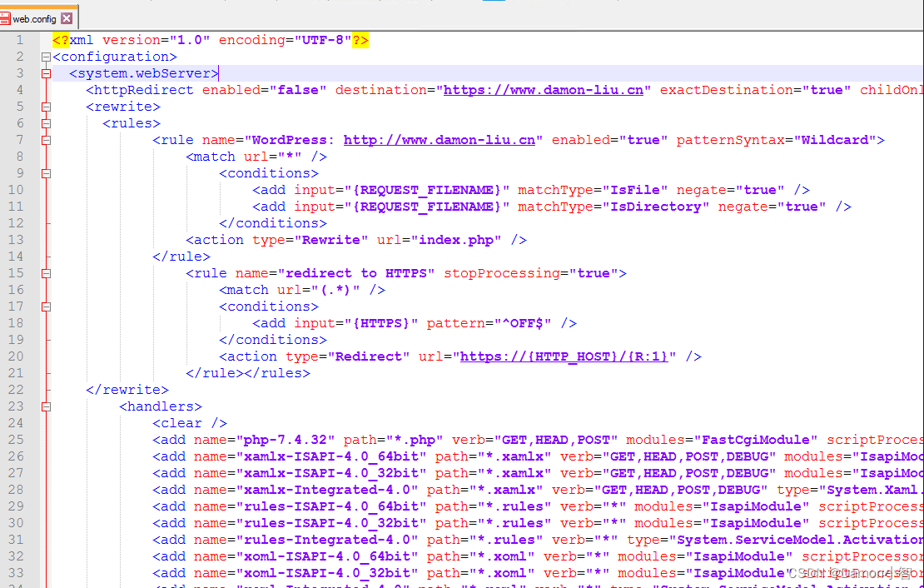Viewport: 924px width, 588px height.
Task: Open the https://www.damon-liu.cn destination link
Action: (543, 90)
